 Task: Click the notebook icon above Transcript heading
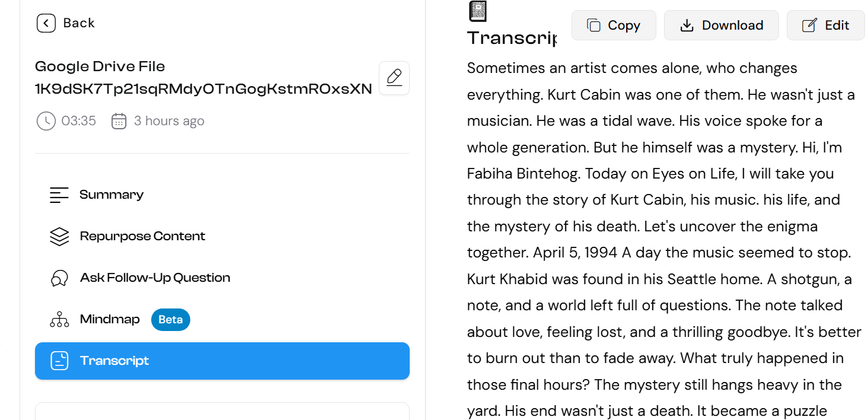pos(478,11)
